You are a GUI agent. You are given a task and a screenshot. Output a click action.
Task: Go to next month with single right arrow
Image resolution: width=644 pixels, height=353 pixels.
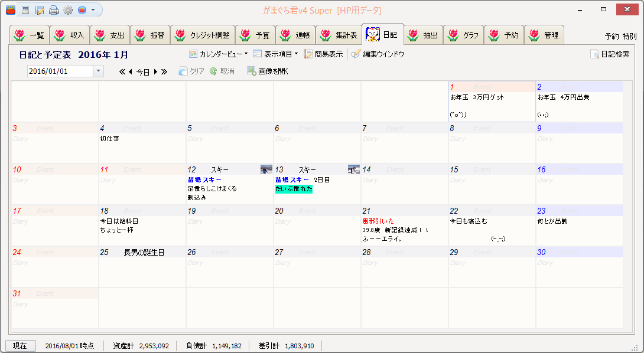click(x=155, y=72)
